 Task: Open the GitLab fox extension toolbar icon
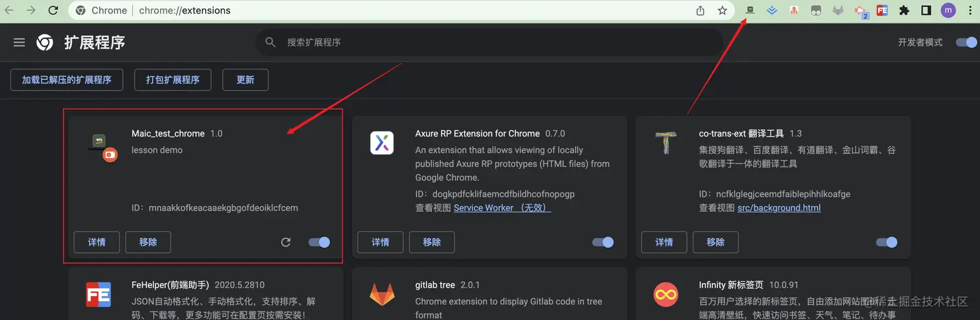click(838, 10)
